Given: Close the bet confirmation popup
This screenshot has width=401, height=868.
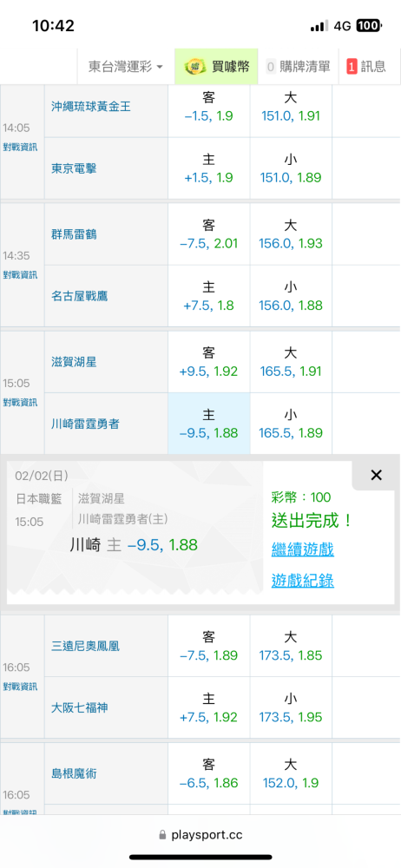Looking at the screenshot, I should point(376,475).
